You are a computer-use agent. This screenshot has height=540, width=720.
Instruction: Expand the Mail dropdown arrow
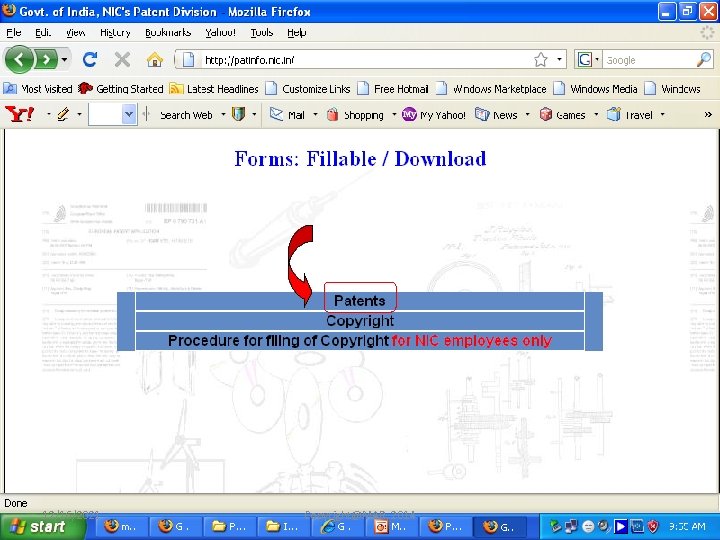click(x=315, y=114)
